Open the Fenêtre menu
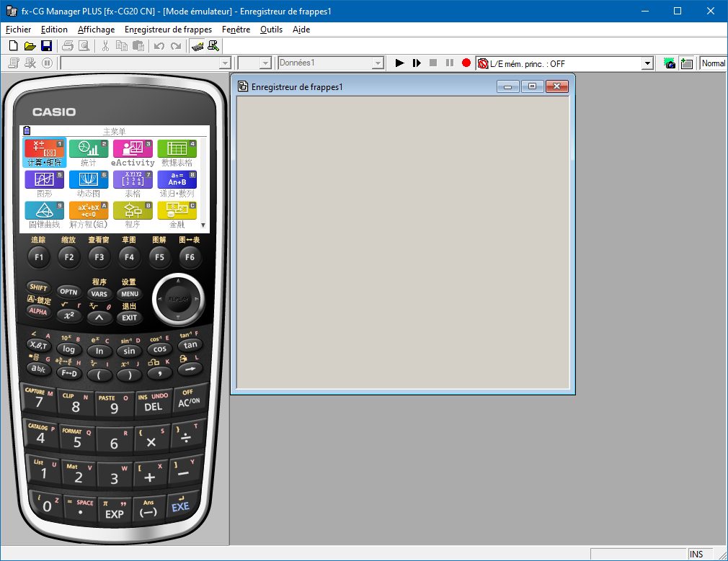This screenshot has width=728, height=561. pyautogui.click(x=236, y=30)
